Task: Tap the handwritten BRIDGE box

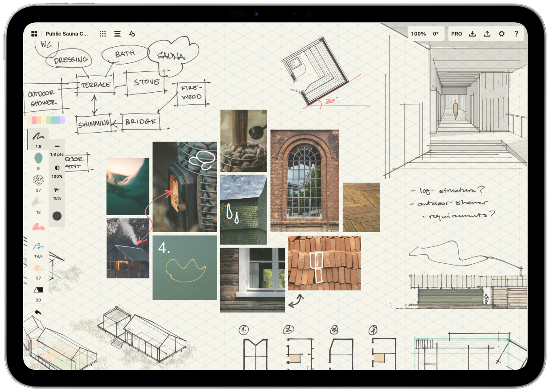Action: (140, 122)
